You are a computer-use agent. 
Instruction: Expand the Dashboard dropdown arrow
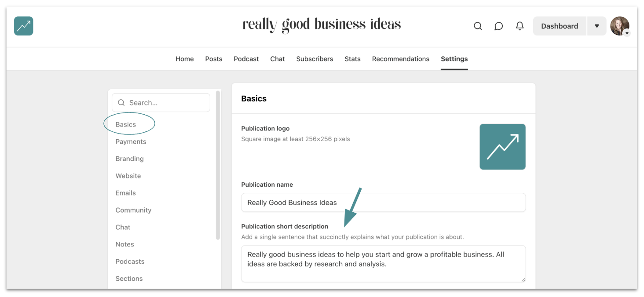pyautogui.click(x=596, y=26)
